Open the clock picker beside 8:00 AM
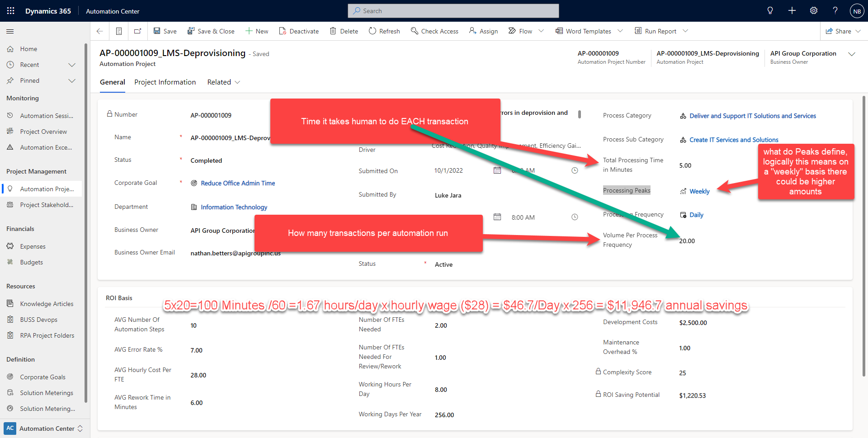Screen dimensions: 868x438 coord(574,217)
